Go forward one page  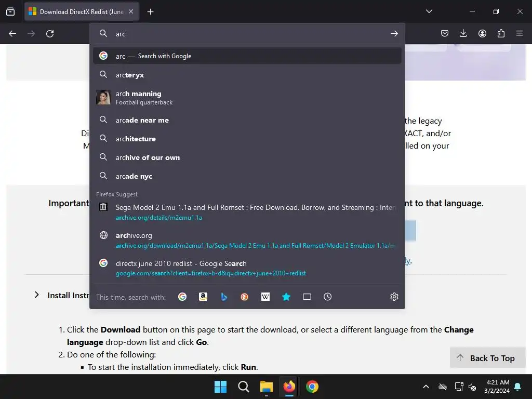pyautogui.click(x=31, y=34)
